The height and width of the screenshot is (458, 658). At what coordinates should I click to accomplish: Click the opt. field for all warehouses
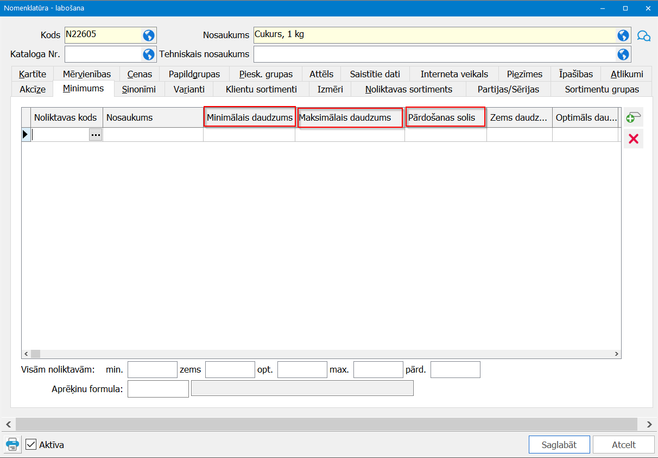[x=302, y=370]
